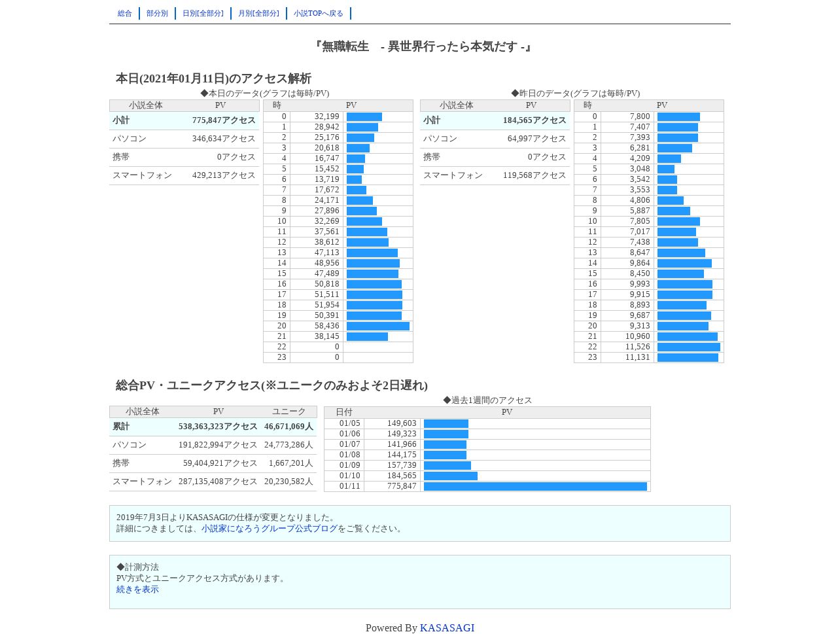Click cumulative unique count 46,671,069人
Image resolution: width=840 pixels, height=634 pixels.
(x=289, y=427)
